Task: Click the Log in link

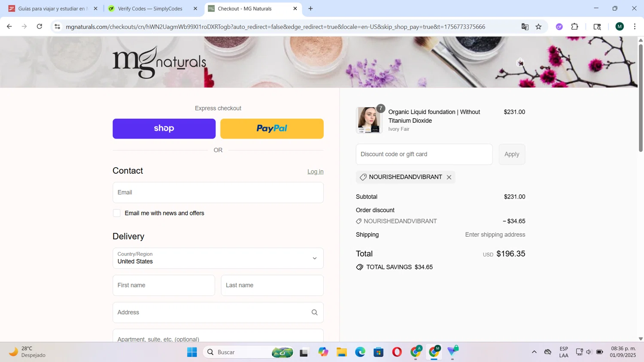Action: pyautogui.click(x=316, y=172)
